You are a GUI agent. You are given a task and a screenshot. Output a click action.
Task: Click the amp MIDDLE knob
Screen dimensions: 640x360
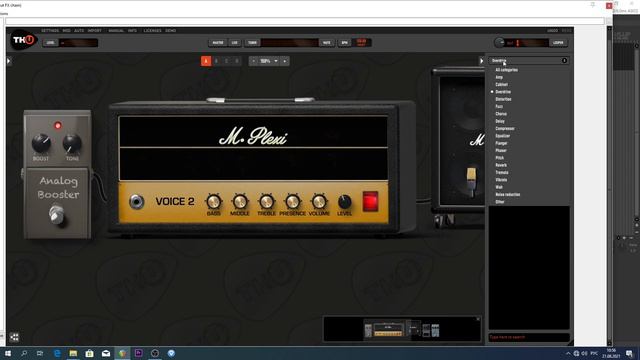240,202
